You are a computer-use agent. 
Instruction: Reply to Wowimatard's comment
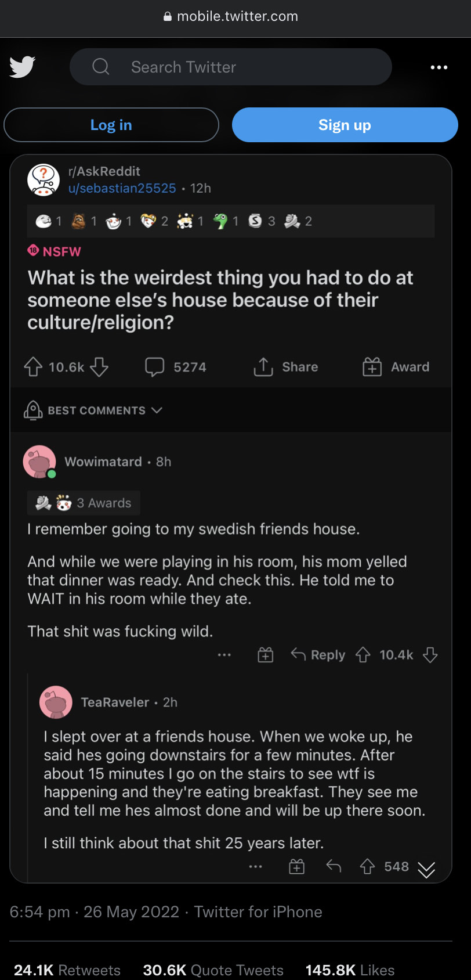318,655
